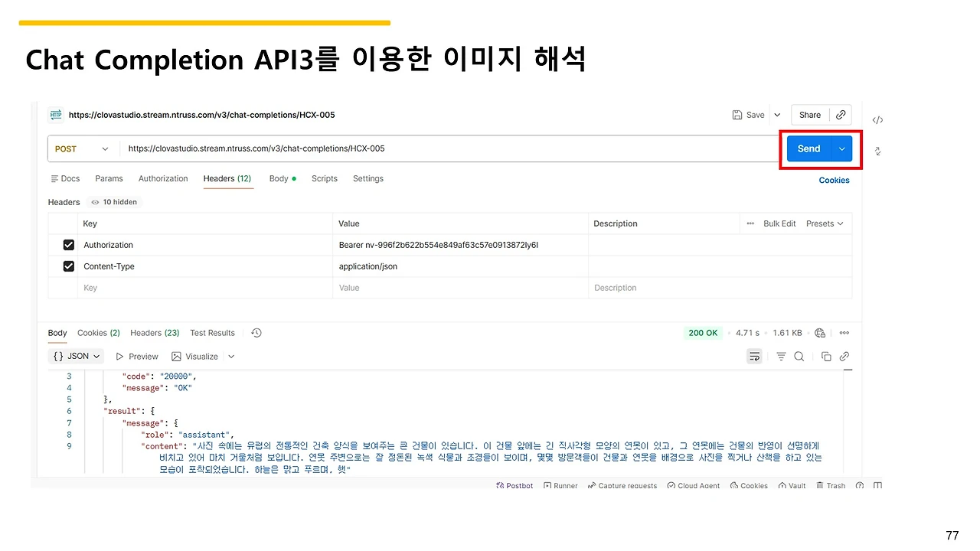This screenshot has width=980, height=551.
Task: Open the JSON format dropdown
Action: click(x=75, y=357)
